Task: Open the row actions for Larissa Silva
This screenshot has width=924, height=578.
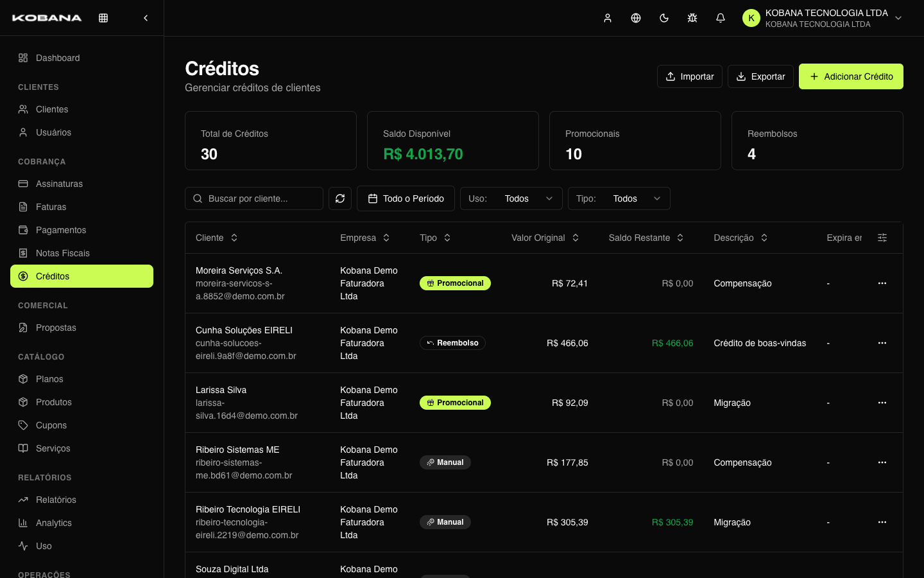Action: pos(882,403)
